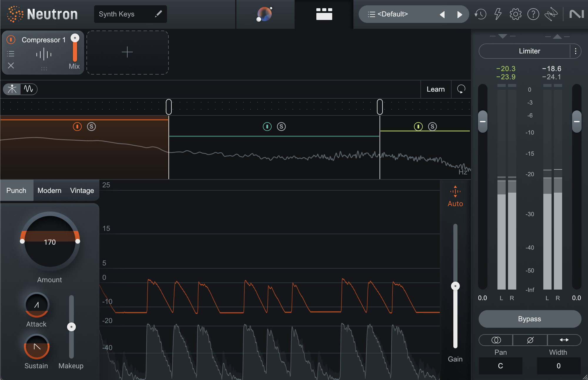Click the Learn crossover button

pos(435,89)
